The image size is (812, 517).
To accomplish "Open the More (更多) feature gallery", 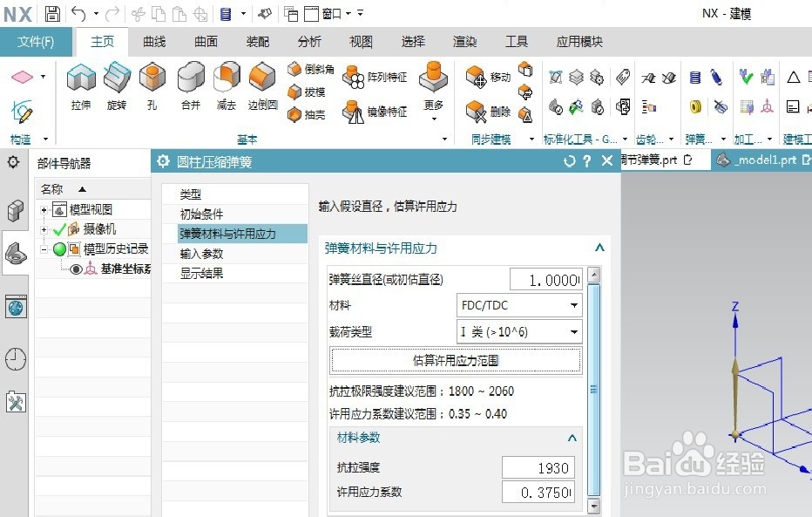I will 434,91.
